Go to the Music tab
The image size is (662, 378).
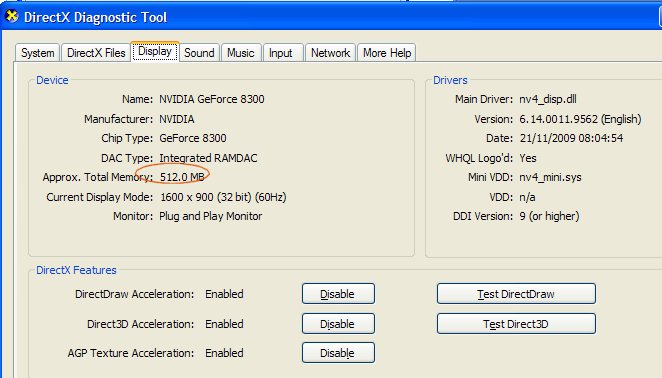(241, 53)
